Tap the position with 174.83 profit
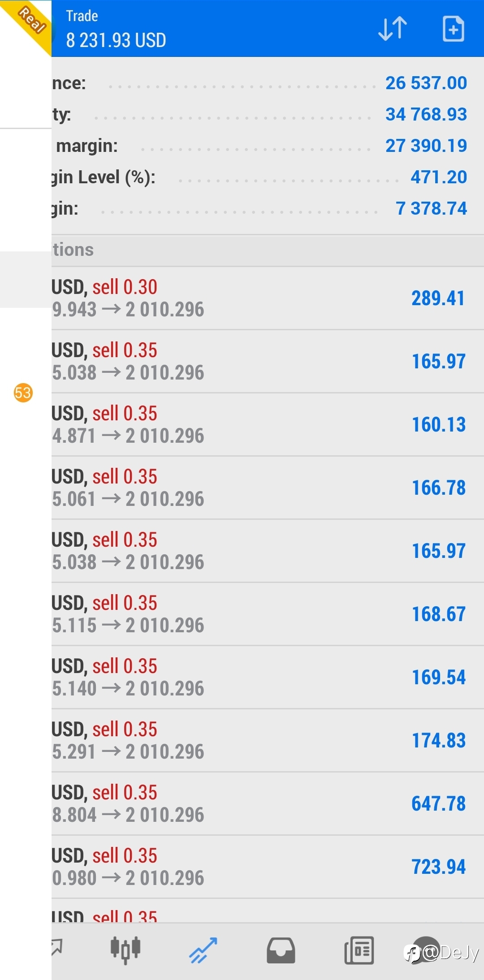The image size is (484, 980). (x=268, y=741)
